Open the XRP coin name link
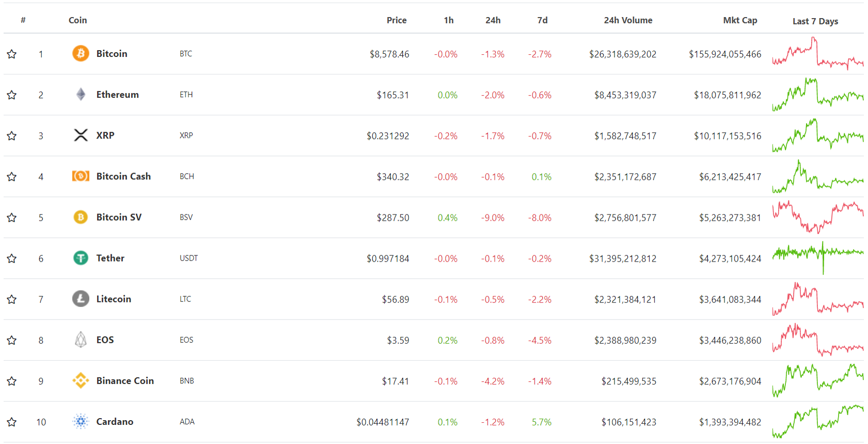868x444 pixels. click(x=105, y=135)
